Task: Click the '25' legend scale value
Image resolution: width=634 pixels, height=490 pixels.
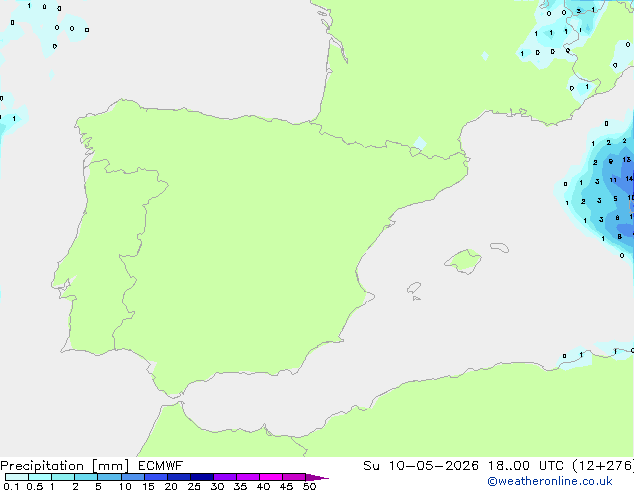Action: [194, 486]
